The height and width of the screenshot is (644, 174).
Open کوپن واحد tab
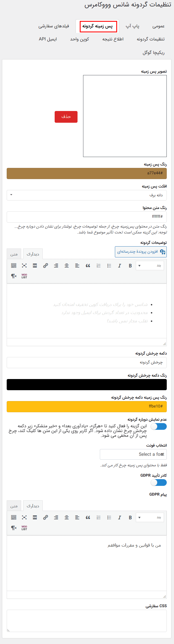click(x=79, y=39)
